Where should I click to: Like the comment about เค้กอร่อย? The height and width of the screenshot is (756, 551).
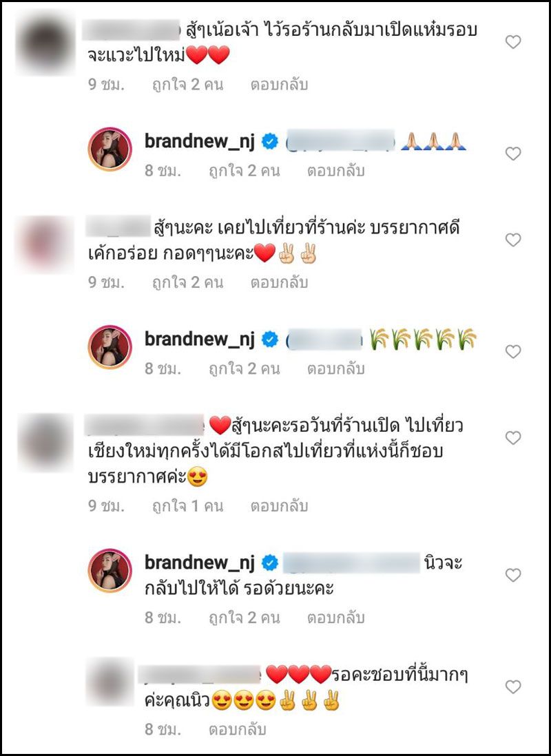(x=513, y=240)
